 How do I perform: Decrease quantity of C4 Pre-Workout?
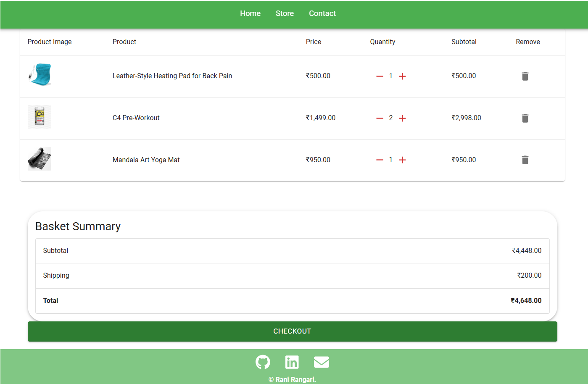(380, 118)
